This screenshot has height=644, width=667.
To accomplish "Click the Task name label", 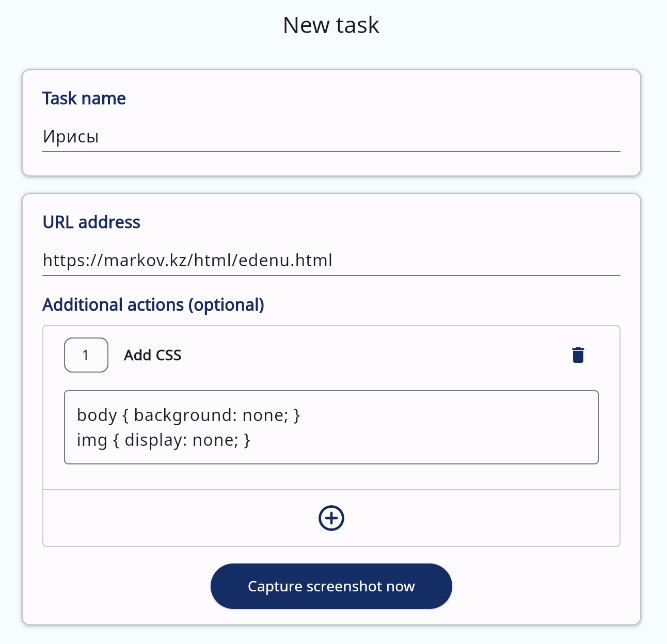I will click(x=84, y=99).
